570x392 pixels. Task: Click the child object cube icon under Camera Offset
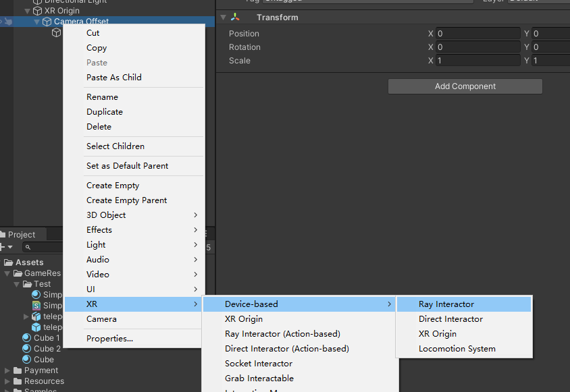point(56,32)
